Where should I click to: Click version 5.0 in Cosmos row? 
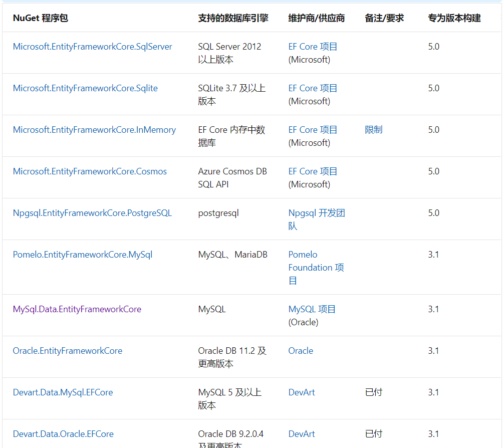[x=434, y=171]
